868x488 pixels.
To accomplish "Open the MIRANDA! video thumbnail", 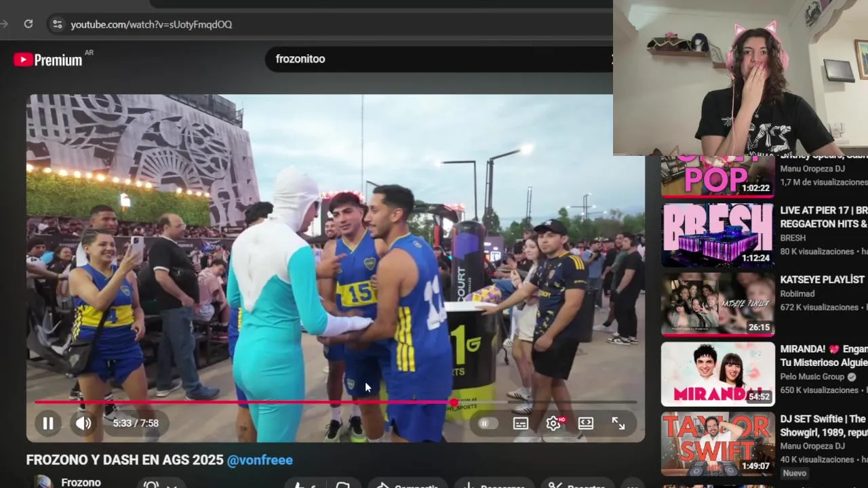I will (717, 373).
